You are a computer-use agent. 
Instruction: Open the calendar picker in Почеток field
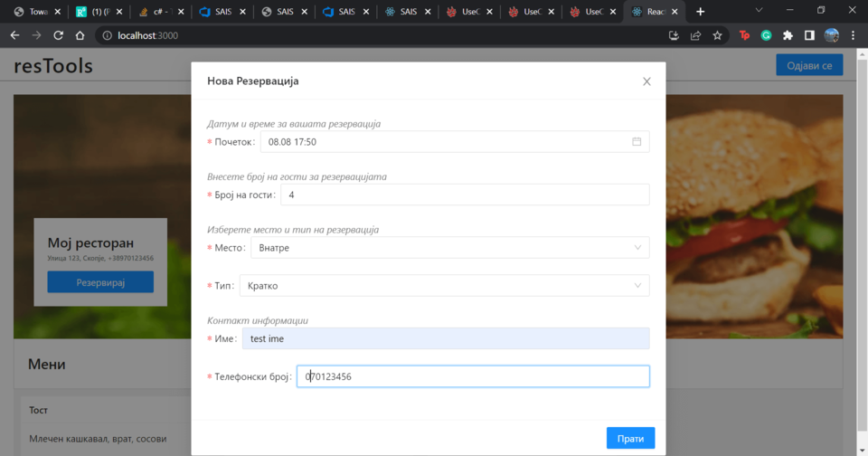point(637,142)
